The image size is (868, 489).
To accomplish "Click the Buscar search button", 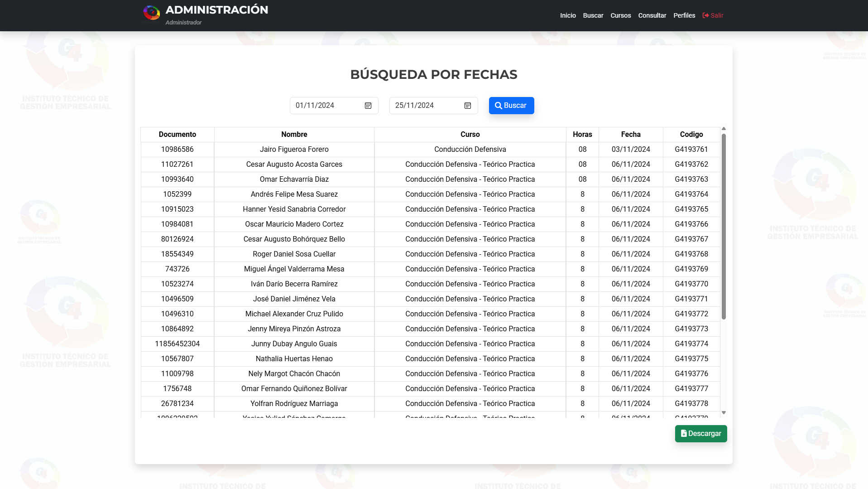I will click(511, 106).
